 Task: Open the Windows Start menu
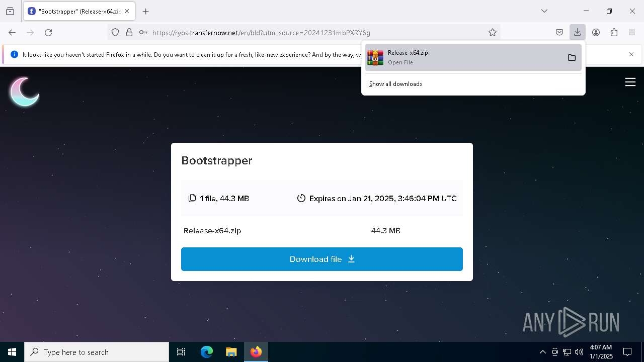[12, 352]
